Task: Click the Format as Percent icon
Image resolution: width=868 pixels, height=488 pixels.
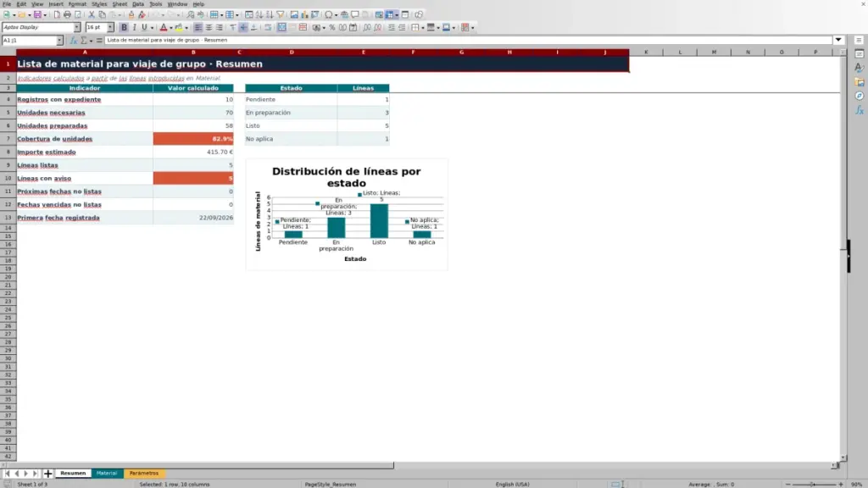Action: click(332, 27)
